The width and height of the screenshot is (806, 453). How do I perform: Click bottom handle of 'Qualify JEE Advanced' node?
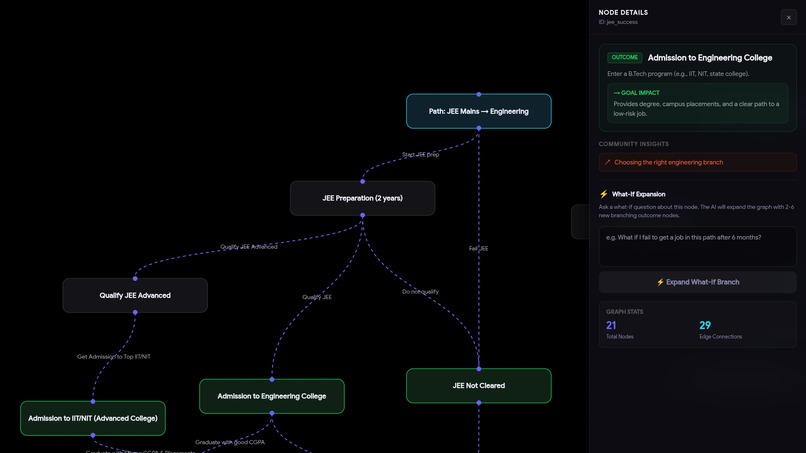click(x=135, y=312)
